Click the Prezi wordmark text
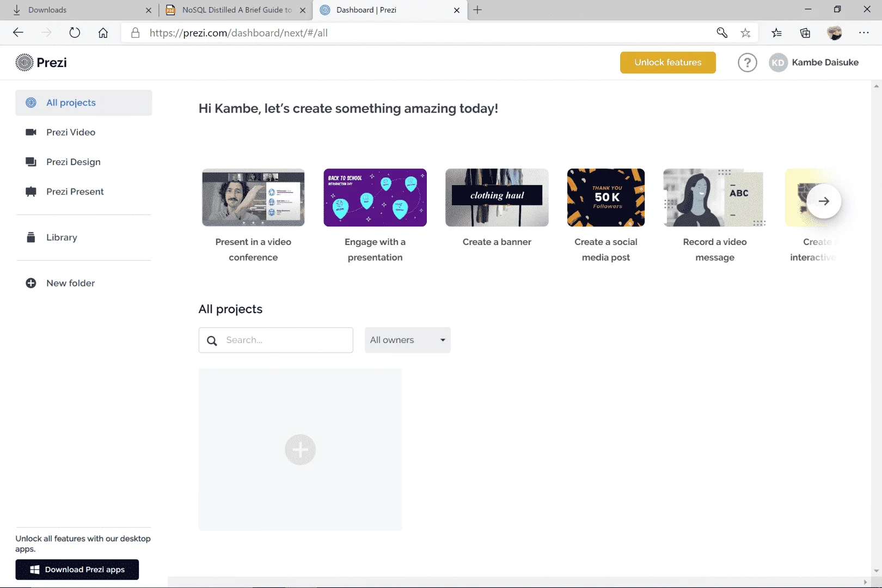Image resolution: width=882 pixels, height=588 pixels. pyautogui.click(x=52, y=63)
